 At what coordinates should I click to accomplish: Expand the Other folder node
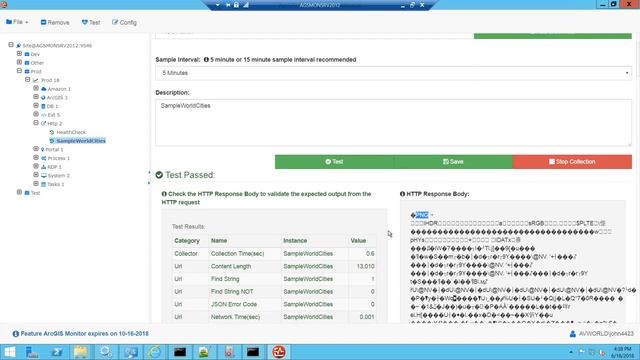[19, 62]
